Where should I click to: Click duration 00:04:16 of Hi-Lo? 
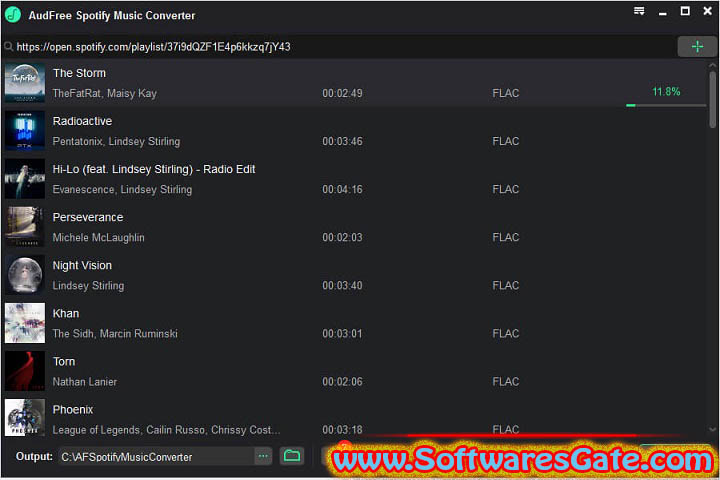[x=342, y=189]
